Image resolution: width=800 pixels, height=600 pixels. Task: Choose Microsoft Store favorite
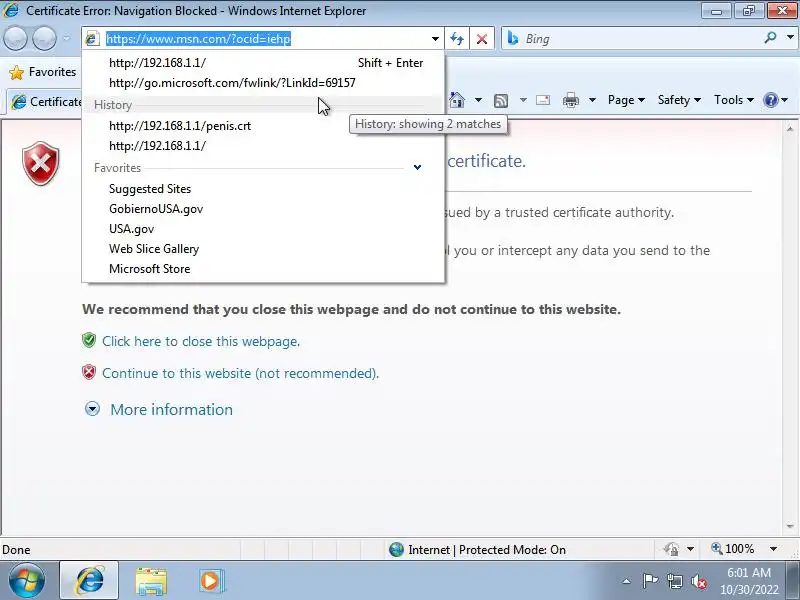263,269
